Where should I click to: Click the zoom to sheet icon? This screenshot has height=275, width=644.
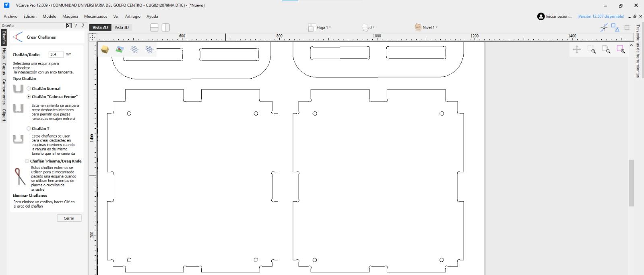[606, 50]
